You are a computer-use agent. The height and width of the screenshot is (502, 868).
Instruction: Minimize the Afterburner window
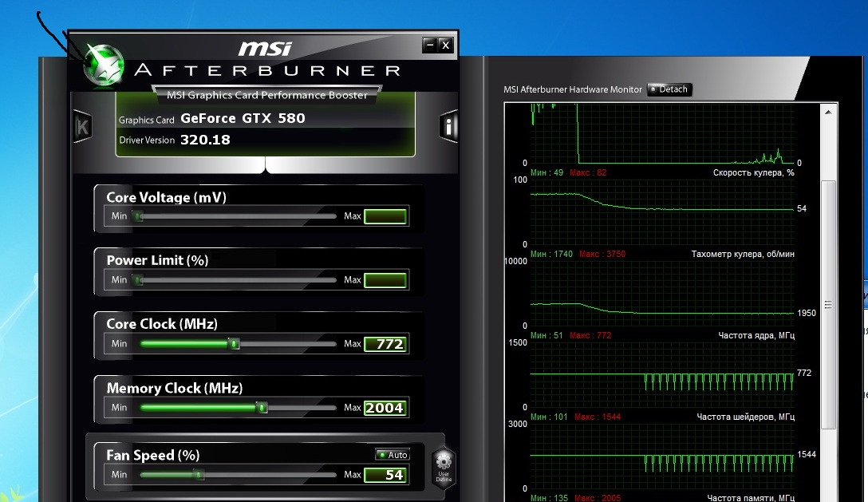tap(429, 45)
